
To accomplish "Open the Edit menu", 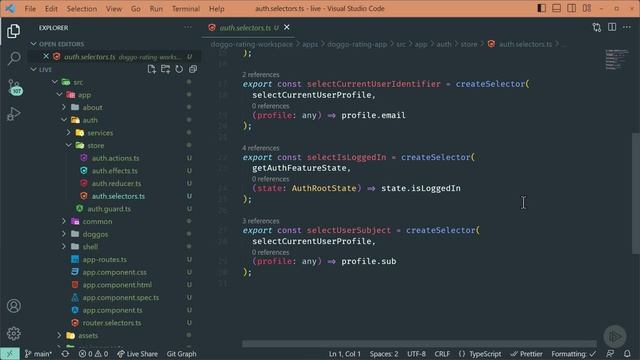I will pos(51,9).
